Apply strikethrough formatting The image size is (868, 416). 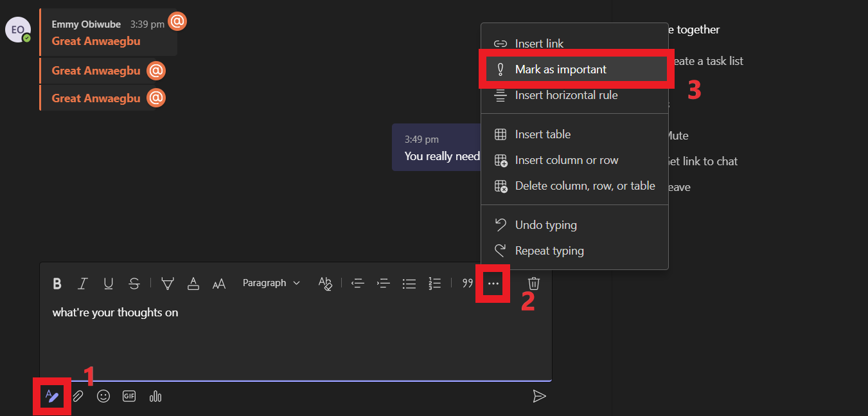click(134, 283)
